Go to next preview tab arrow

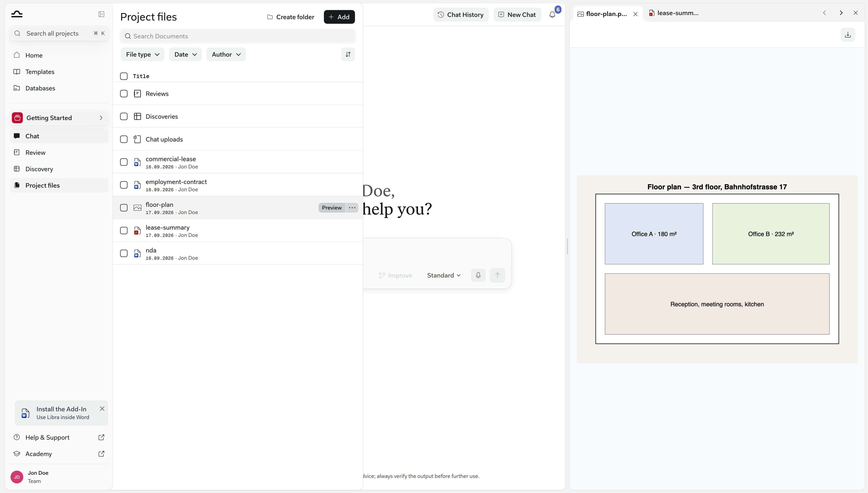(841, 13)
